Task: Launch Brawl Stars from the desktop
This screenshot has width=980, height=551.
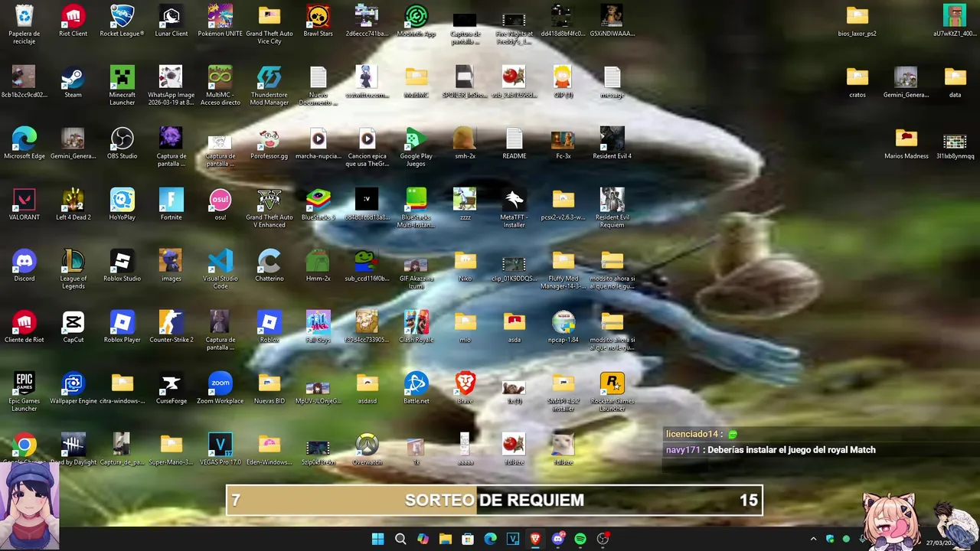Action: click(x=318, y=21)
